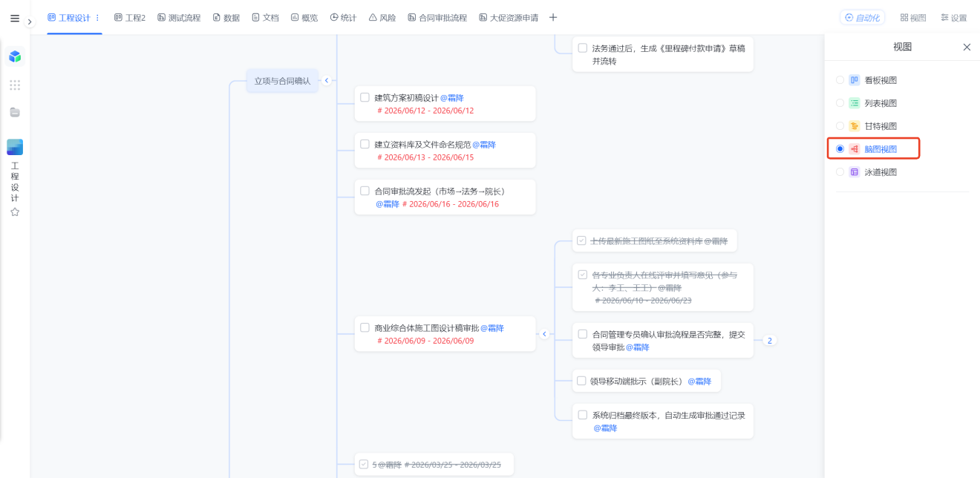Select the 泳道视图 radio button
980x478 pixels.
840,172
